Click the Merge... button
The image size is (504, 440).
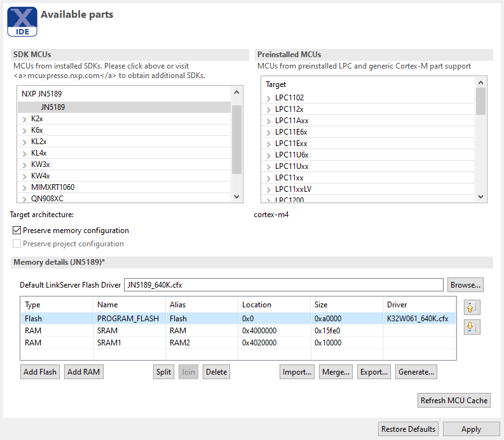(336, 372)
